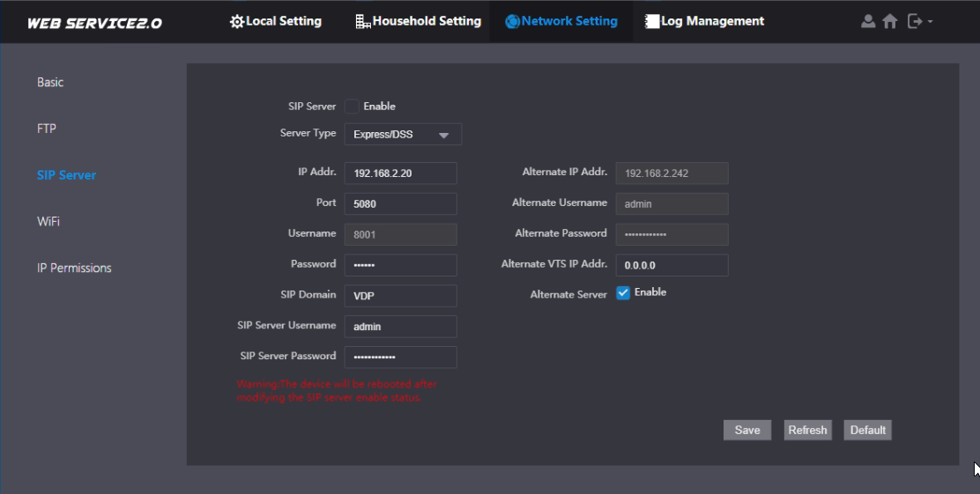Click the Local Setting gear icon

[236, 21]
